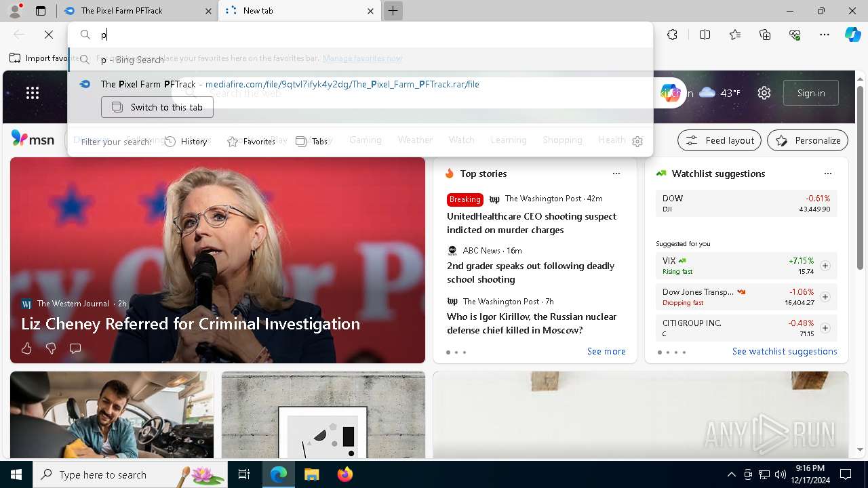Open comments on the Liz Cheney story
This screenshot has height=488, width=868.
pos(75,348)
